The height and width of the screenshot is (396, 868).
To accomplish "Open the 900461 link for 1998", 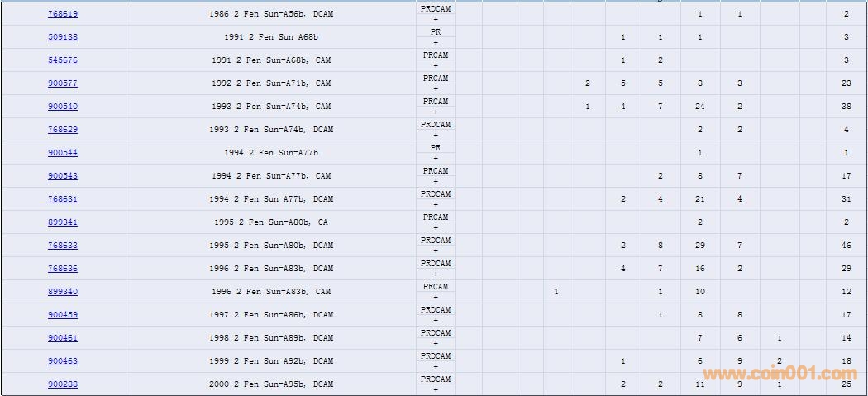I will tap(63, 338).
